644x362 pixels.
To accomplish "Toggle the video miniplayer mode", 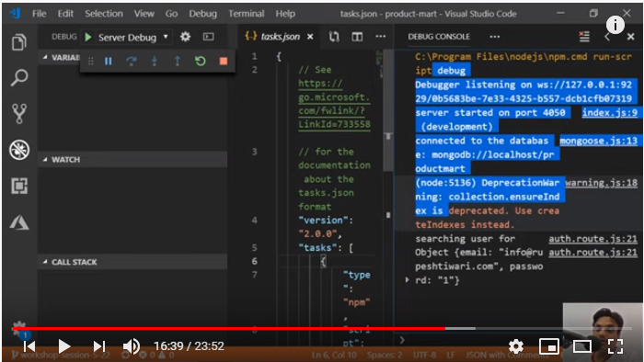I will click(549, 346).
